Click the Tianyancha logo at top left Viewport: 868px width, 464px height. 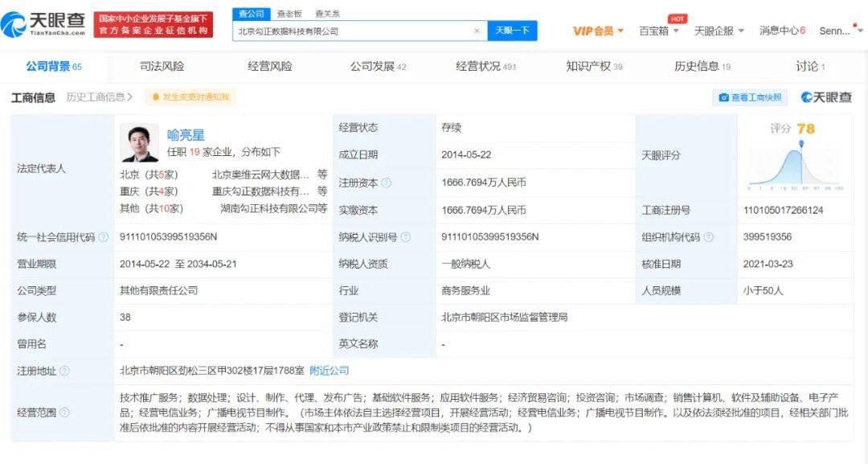click(x=43, y=24)
